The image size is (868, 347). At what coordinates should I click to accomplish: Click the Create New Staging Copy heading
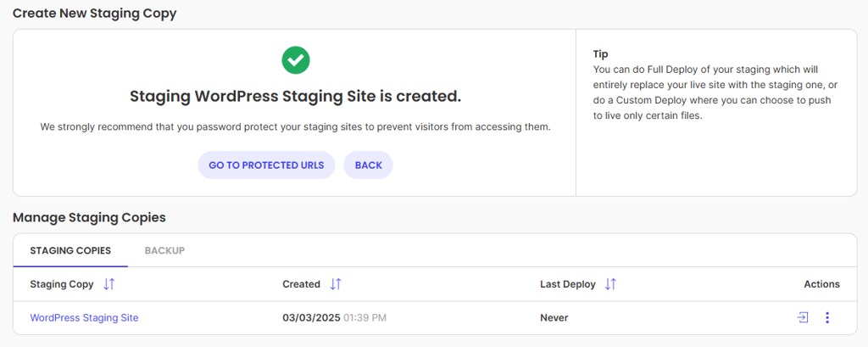95,14
